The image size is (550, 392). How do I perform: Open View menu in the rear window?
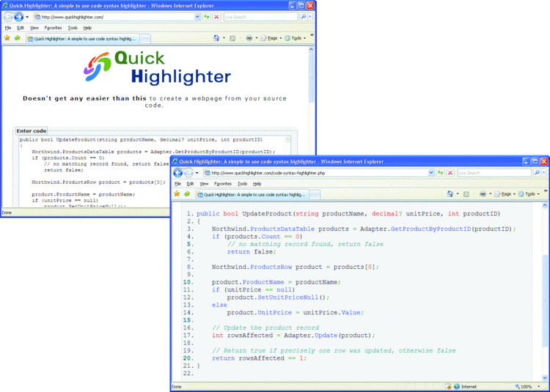pyautogui.click(x=34, y=28)
